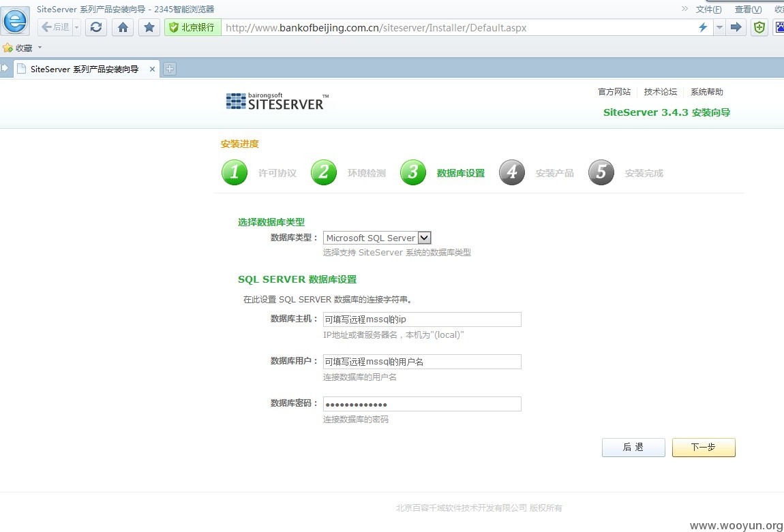Click step 4 安装产品 circle
This screenshot has width=784, height=532.
tap(512, 172)
